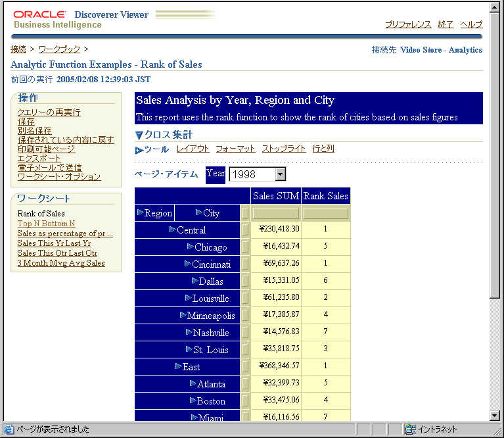Drill into Dallas row arrow
This screenshot has width=504, height=438.
tap(195, 280)
